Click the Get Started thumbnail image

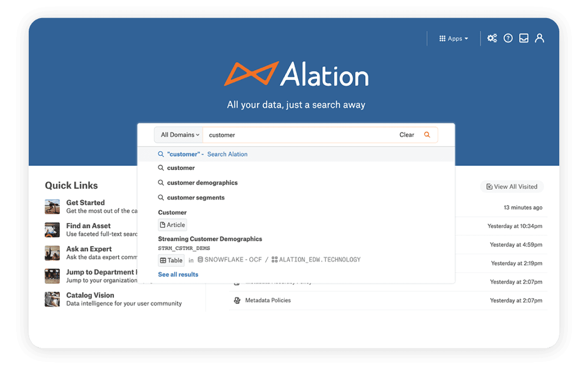pos(53,206)
